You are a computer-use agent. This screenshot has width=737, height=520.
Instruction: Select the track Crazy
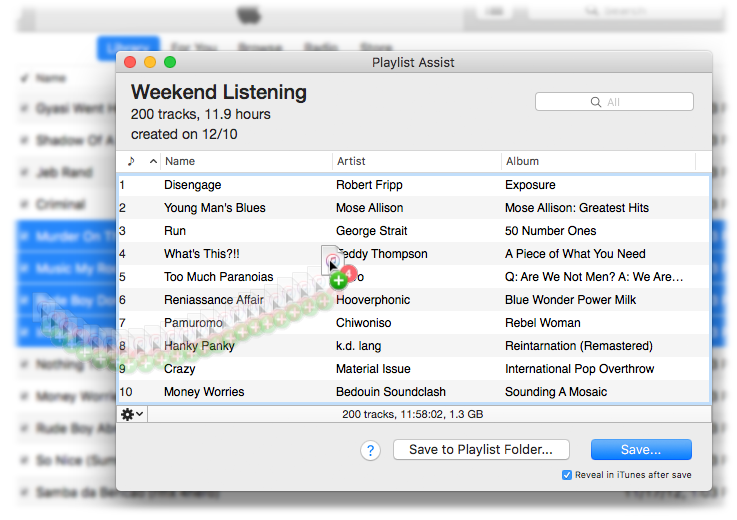(x=180, y=369)
